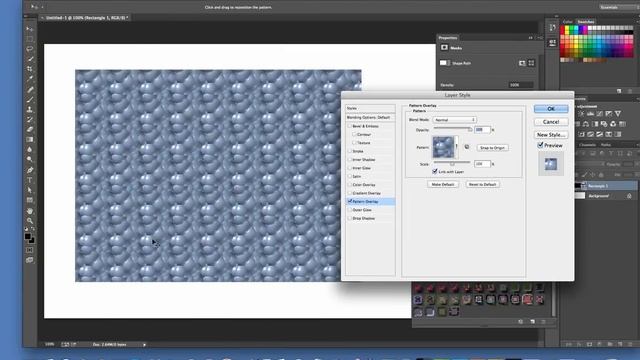Screen dimensions: 640x360
Task: Switch to the Channels tab
Action: (x=587, y=145)
